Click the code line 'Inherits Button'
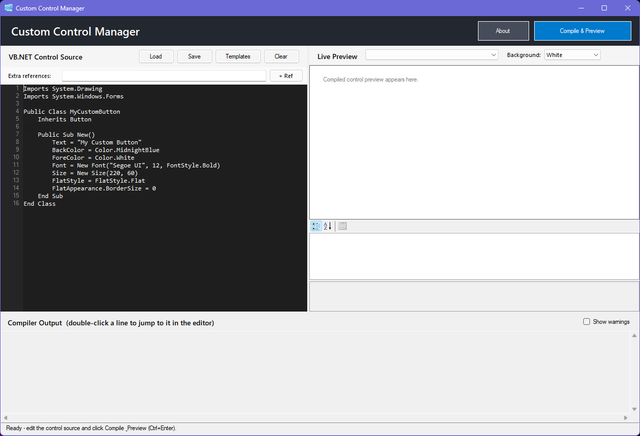The image size is (640, 436). tap(64, 119)
